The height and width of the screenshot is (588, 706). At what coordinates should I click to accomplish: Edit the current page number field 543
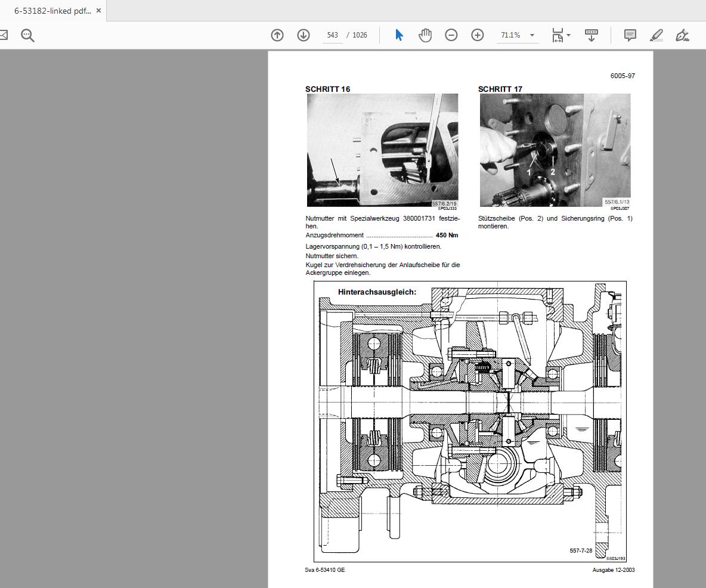[332, 35]
